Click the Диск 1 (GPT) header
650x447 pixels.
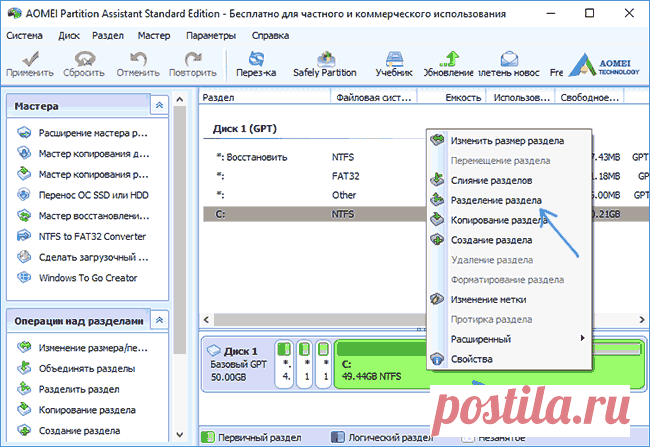pyautogui.click(x=245, y=129)
